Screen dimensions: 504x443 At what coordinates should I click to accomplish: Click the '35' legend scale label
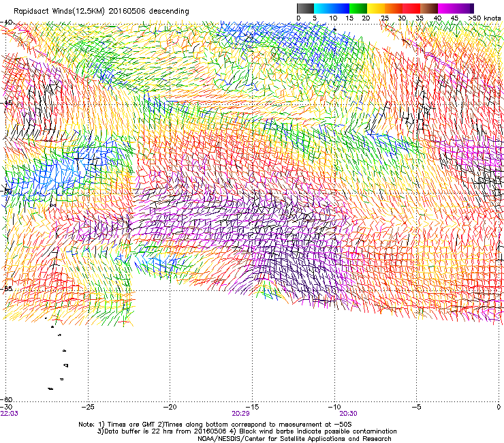(x=420, y=18)
